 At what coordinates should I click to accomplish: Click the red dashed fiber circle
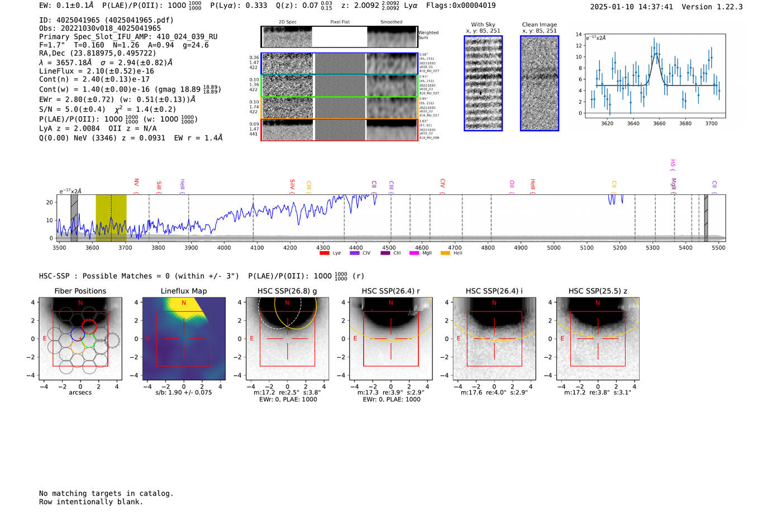89,327
